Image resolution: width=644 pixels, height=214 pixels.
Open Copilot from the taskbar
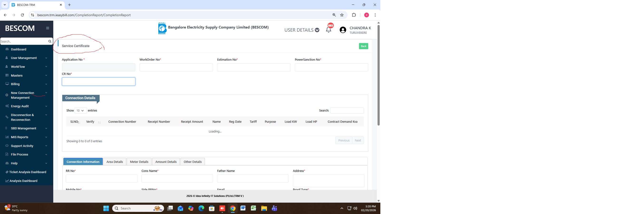click(191, 208)
